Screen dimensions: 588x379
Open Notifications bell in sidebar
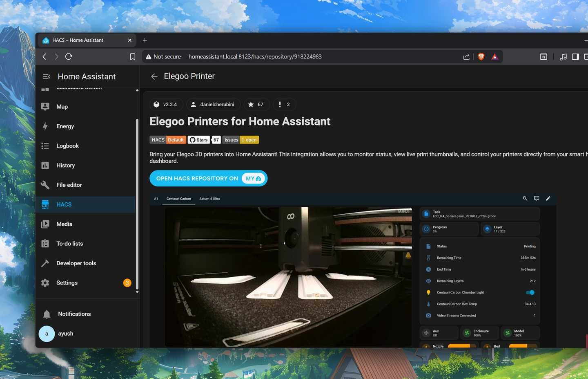click(x=47, y=314)
